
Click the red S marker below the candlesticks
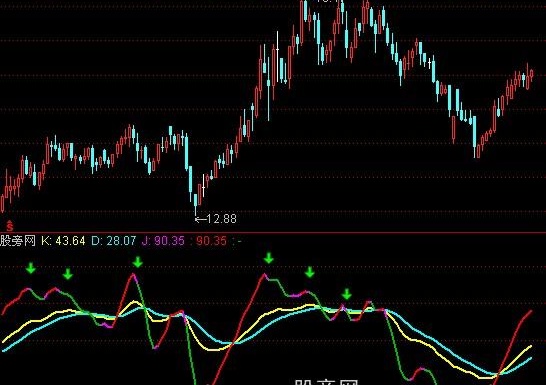10,226
